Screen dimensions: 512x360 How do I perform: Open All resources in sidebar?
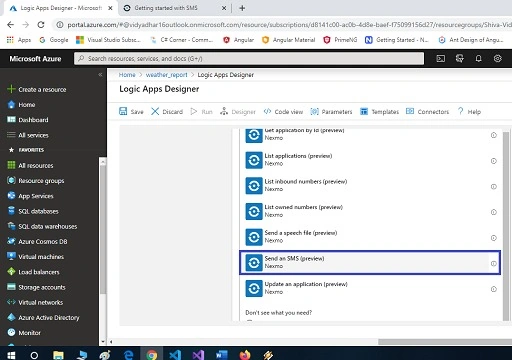point(30,165)
